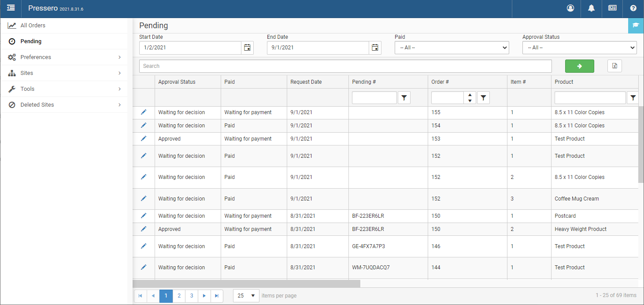644x305 pixels.
Task: Click the green arrow search button
Action: [579, 66]
